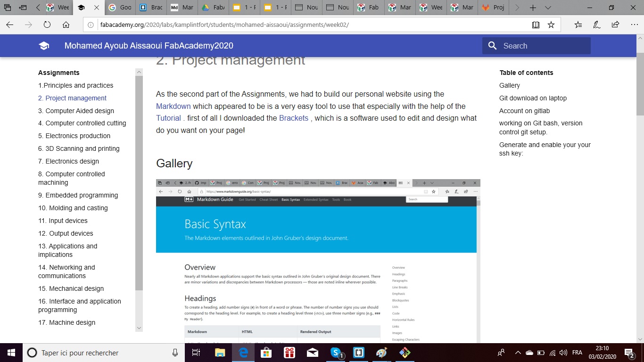
Task: Open 10. Molding and casting assignment
Action: [x=73, y=208]
